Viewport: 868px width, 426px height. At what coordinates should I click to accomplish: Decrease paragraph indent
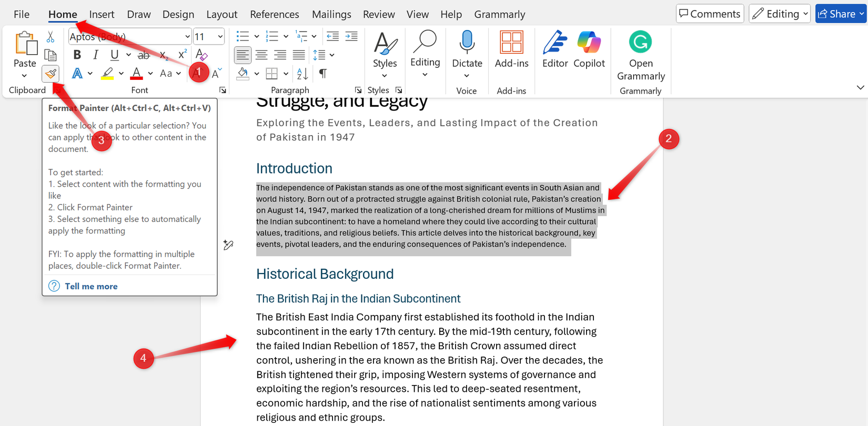[x=332, y=36]
